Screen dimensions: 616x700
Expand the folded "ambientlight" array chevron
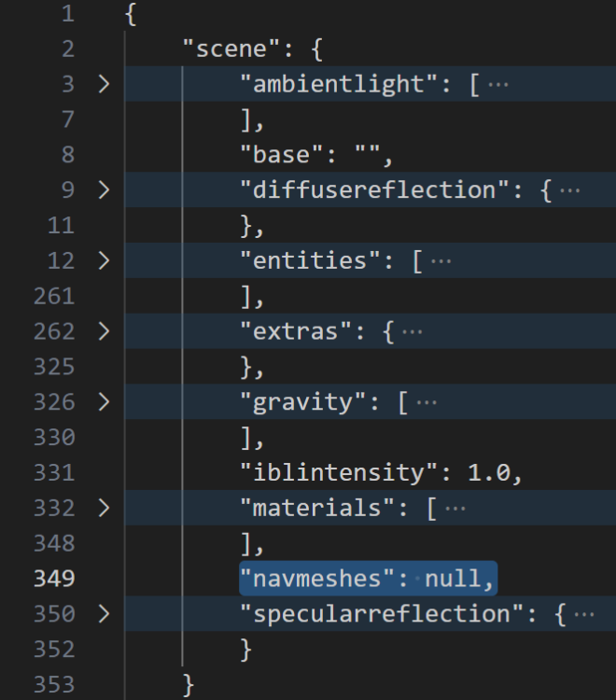(x=104, y=84)
